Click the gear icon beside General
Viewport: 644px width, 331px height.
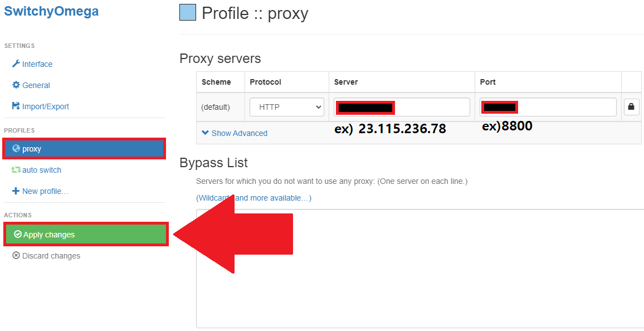point(16,85)
